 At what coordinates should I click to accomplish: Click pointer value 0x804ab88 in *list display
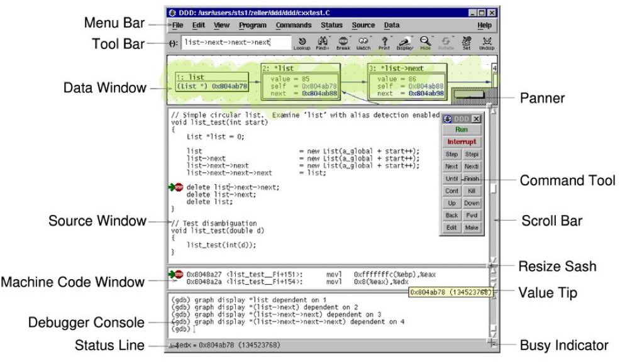[319, 93]
